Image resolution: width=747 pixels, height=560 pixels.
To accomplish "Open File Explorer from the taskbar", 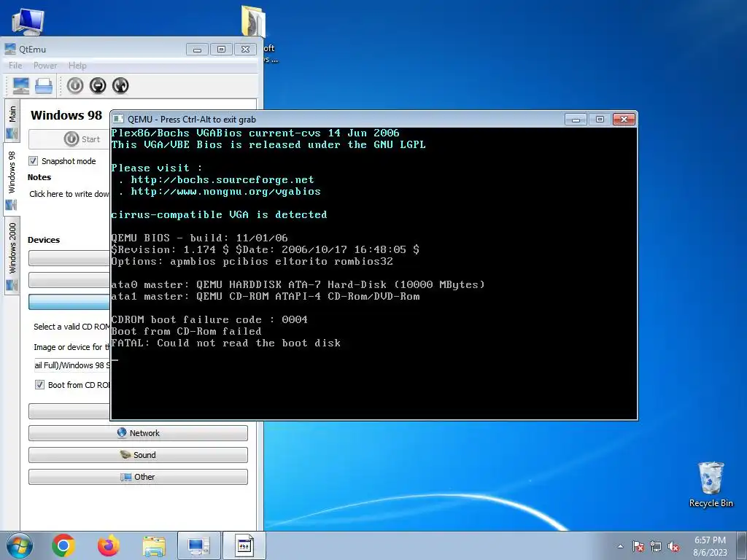I will [154, 545].
